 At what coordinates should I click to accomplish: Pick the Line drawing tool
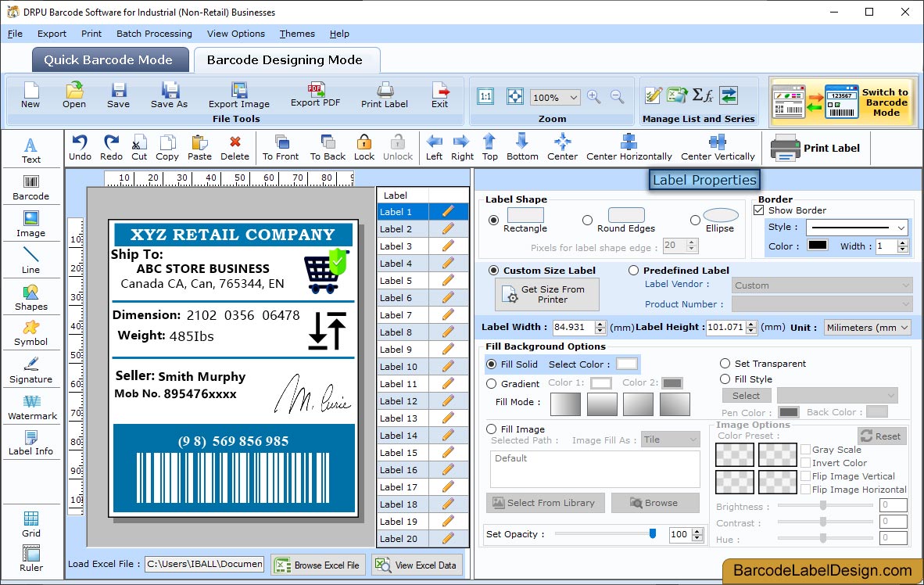click(x=31, y=260)
